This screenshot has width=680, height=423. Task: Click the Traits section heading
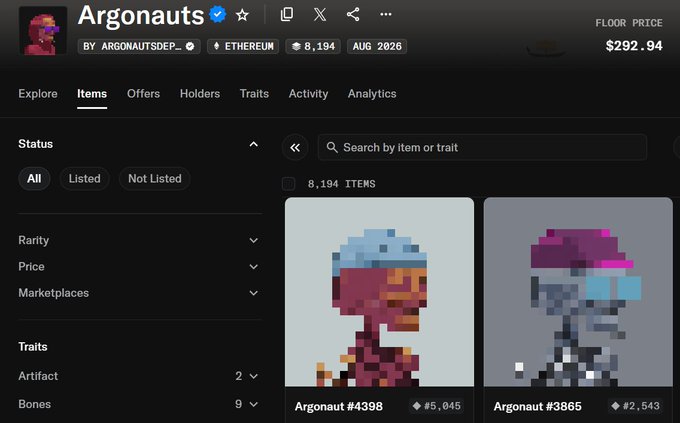33,347
